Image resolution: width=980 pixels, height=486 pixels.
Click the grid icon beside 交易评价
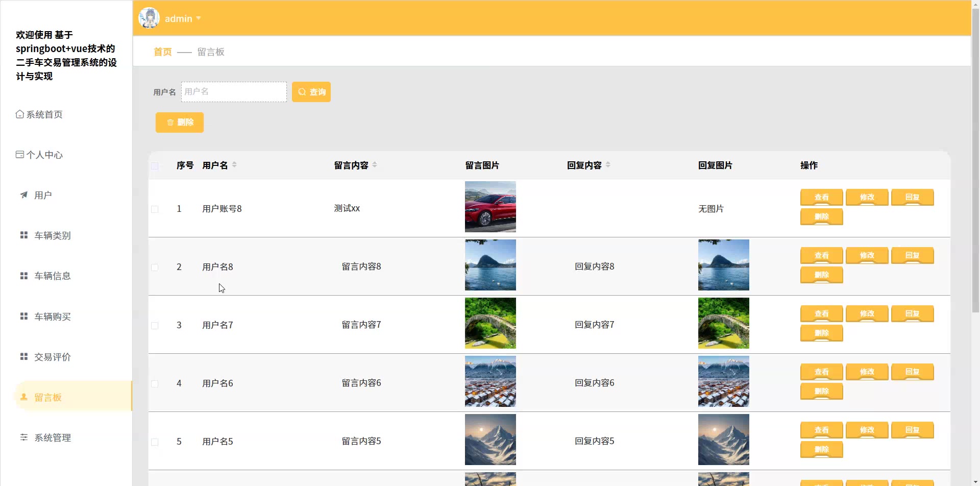click(23, 357)
